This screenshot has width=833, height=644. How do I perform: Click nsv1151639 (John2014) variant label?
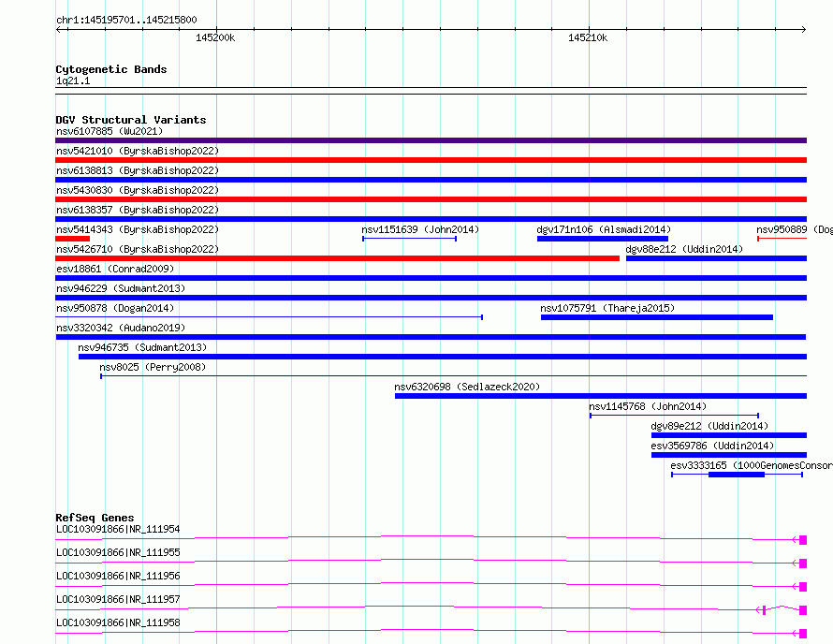[420, 229]
